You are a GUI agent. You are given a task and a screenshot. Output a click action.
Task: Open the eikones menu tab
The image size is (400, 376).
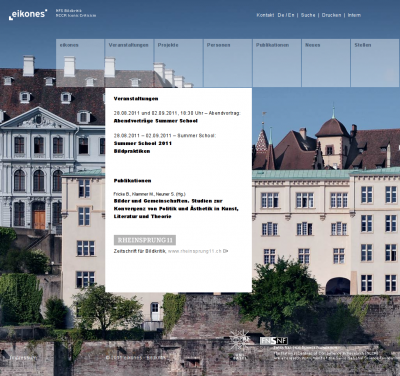80,63
